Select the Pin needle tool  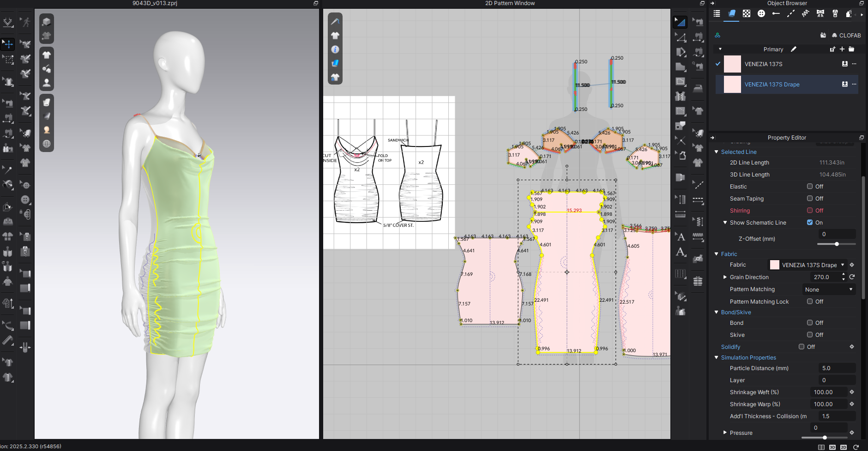8,170
